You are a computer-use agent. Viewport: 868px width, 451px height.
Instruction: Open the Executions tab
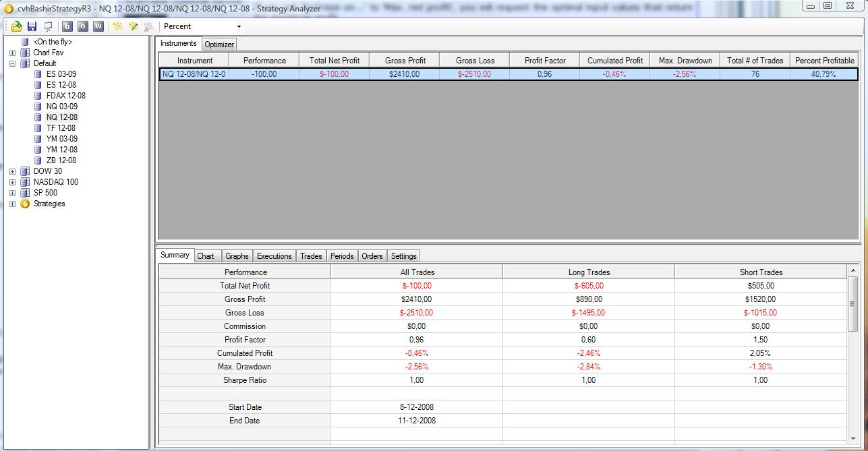274,256
